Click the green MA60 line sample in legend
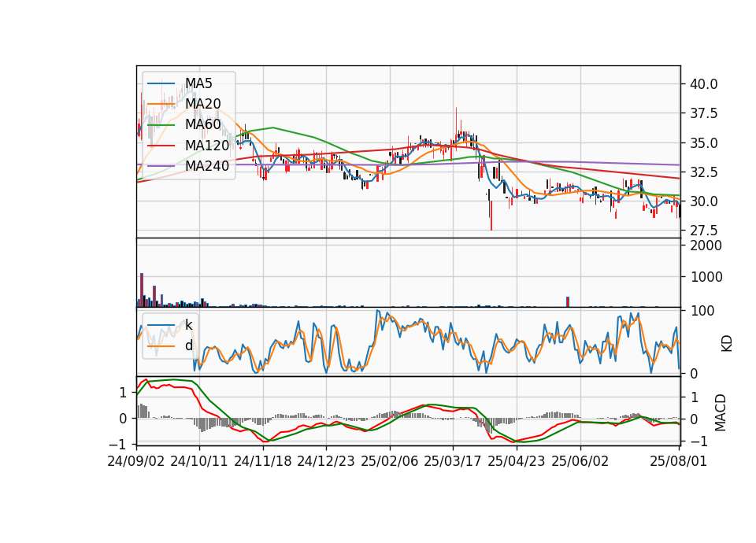 [161, 125]
